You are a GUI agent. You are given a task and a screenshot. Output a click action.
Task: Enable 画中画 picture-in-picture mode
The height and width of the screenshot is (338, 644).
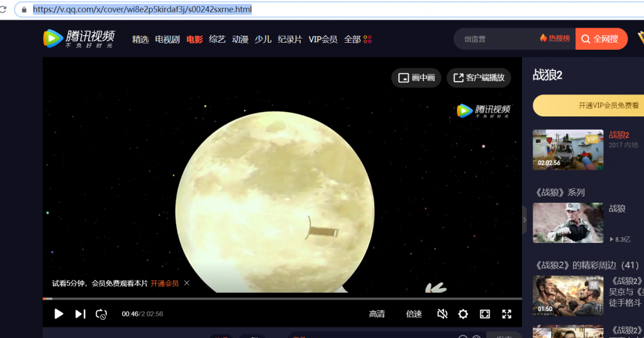416,77
